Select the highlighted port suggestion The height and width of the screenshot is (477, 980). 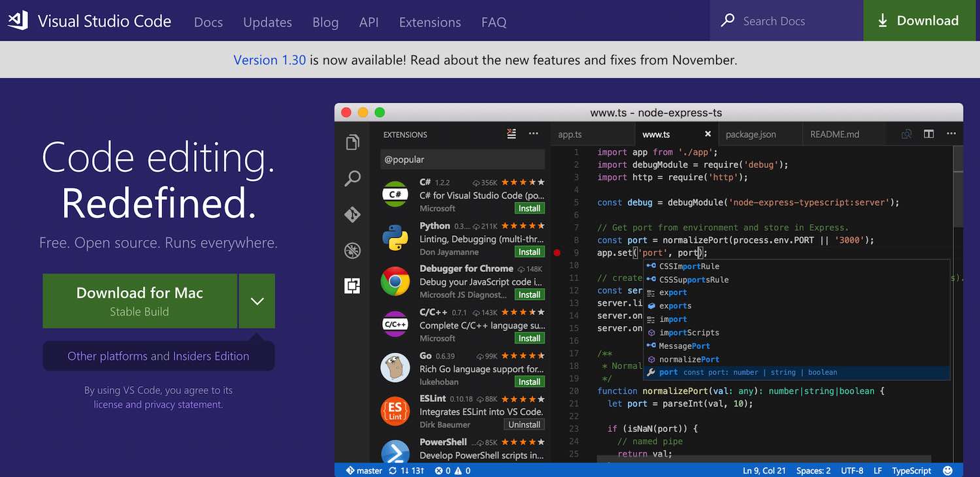[797, 372]
